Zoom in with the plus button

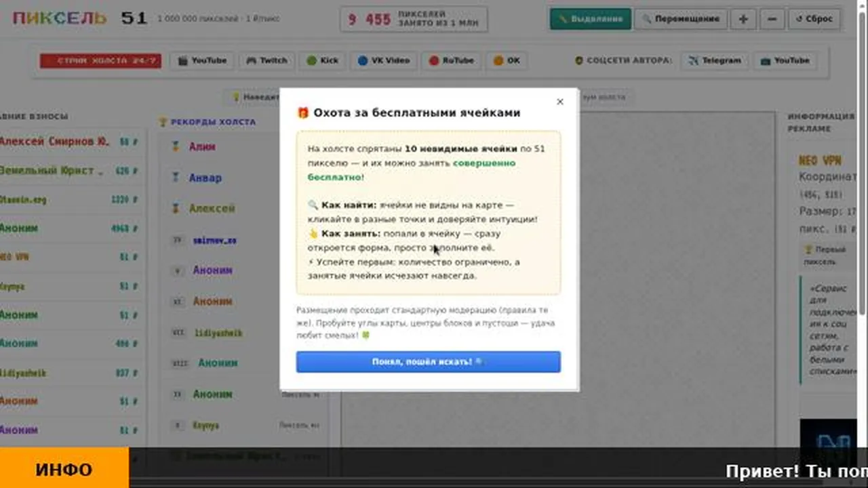tap(743, 19)
